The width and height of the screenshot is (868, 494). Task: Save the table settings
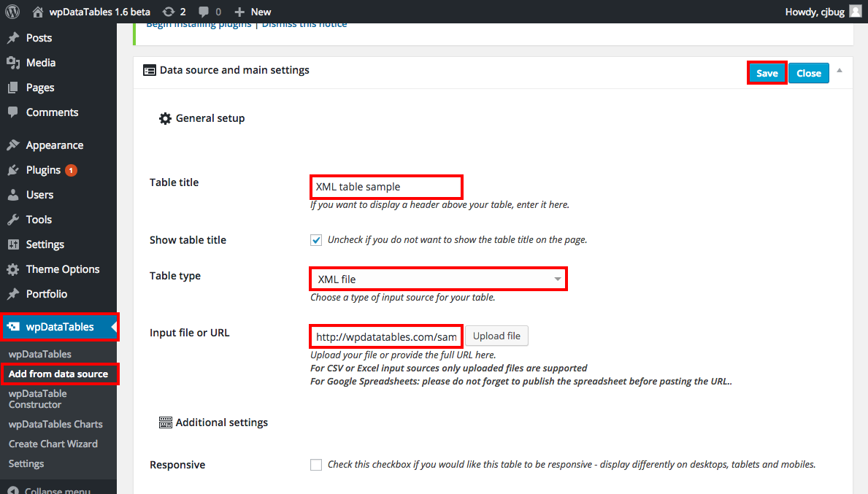(767, 73)
